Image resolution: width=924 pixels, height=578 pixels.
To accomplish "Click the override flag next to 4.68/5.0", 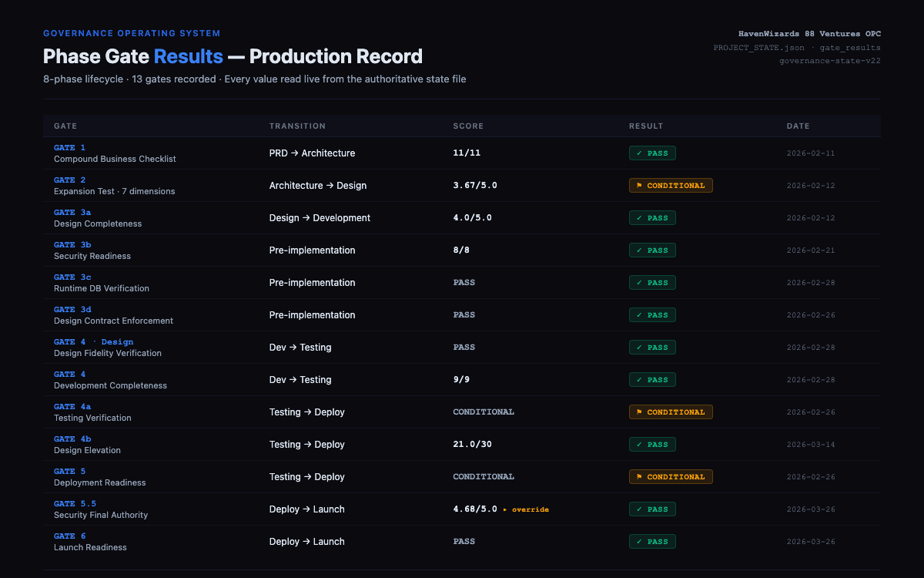I will click(526, 509).
